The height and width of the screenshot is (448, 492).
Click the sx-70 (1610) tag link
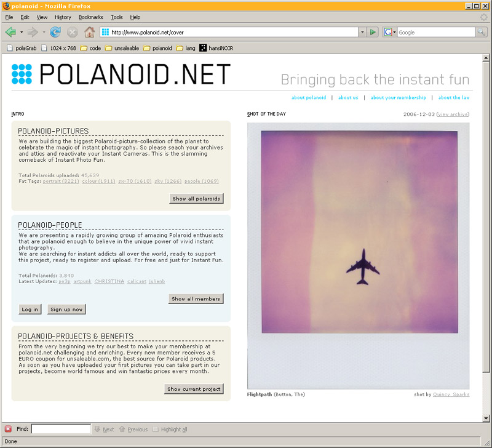click(135, 181)
